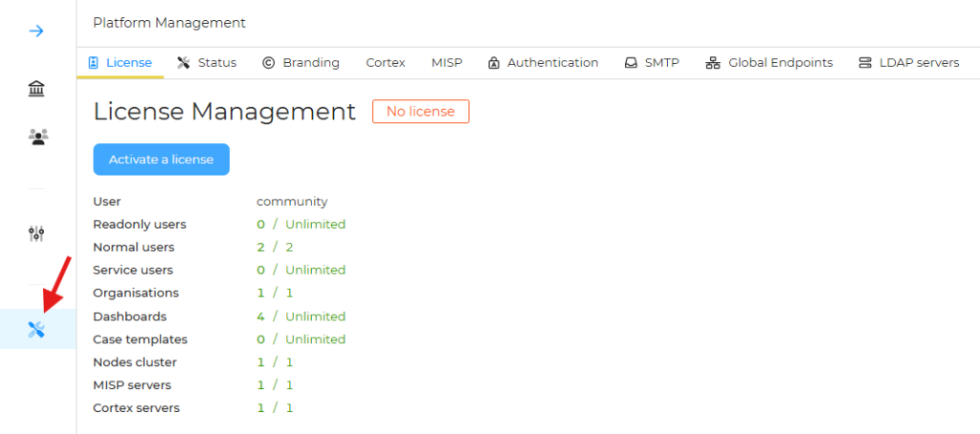Click the community value beside User
This screenshot has width=980, height=434.
(292, 202)
